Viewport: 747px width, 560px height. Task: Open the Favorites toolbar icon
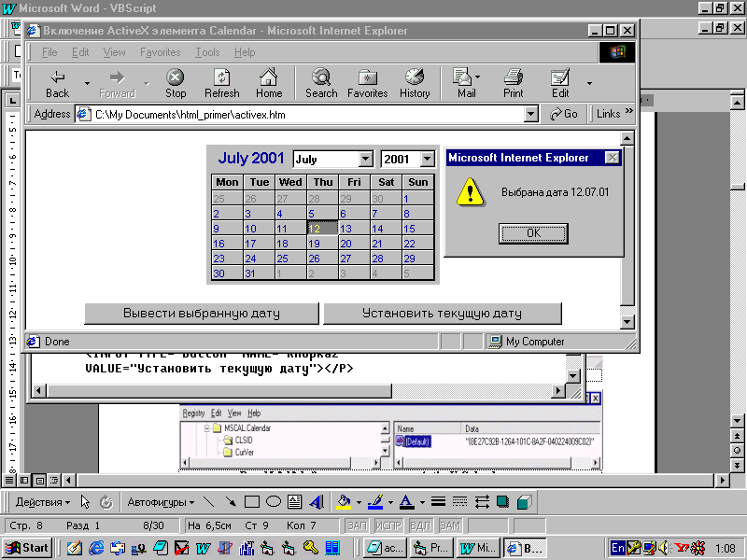pos(367,77)
